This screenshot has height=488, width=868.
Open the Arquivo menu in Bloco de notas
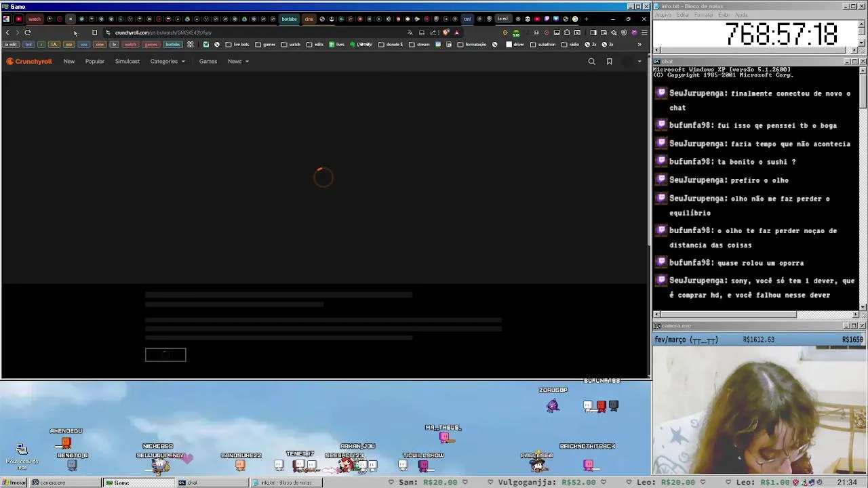point(663,15)
